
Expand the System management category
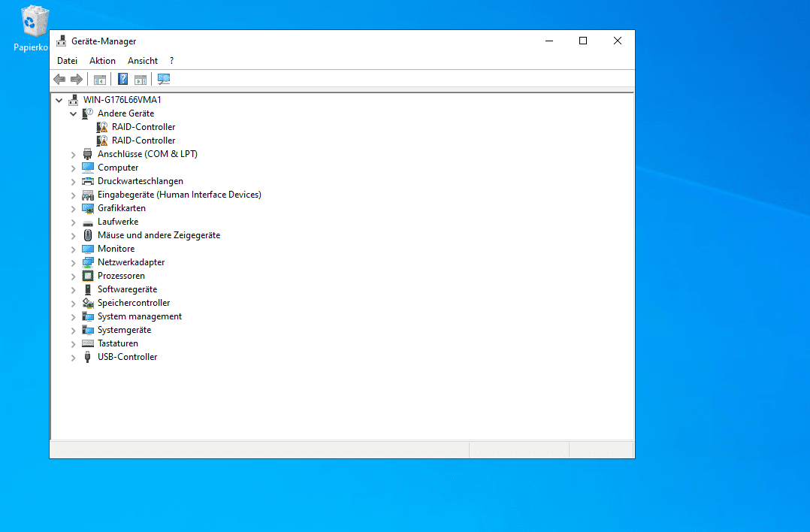pyautogui.click(x=74, y=316)
